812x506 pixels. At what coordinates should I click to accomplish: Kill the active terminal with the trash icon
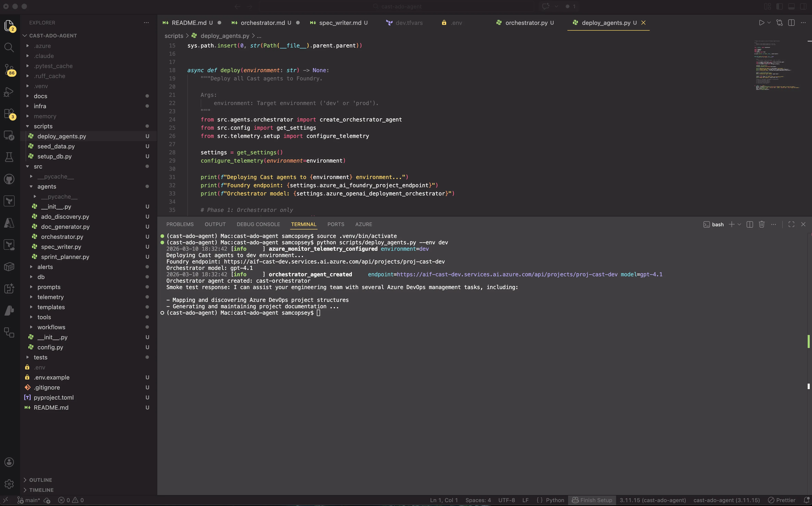(x=761, y=224)
